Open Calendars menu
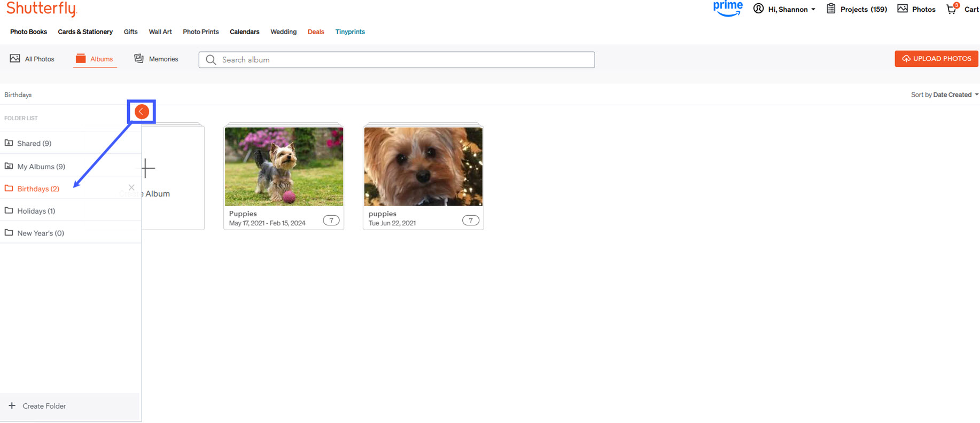Screen dimensions: 980x423 pyautogui.click(x=245, y=32)
